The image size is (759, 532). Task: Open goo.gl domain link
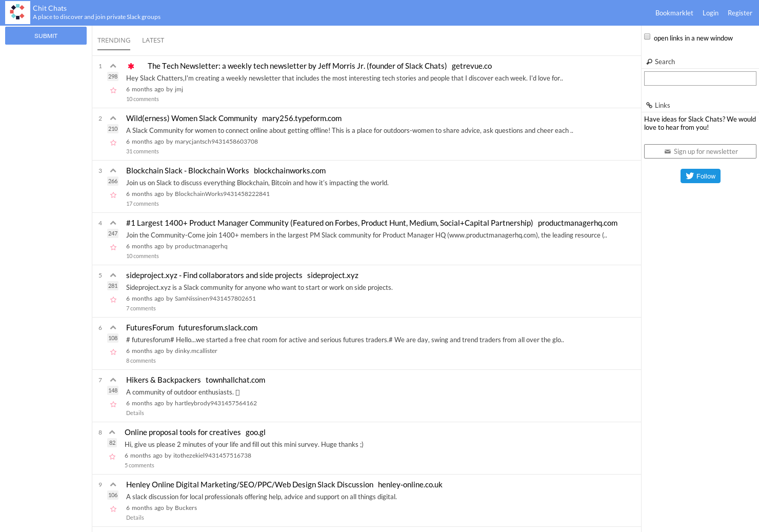pos(255,432)
